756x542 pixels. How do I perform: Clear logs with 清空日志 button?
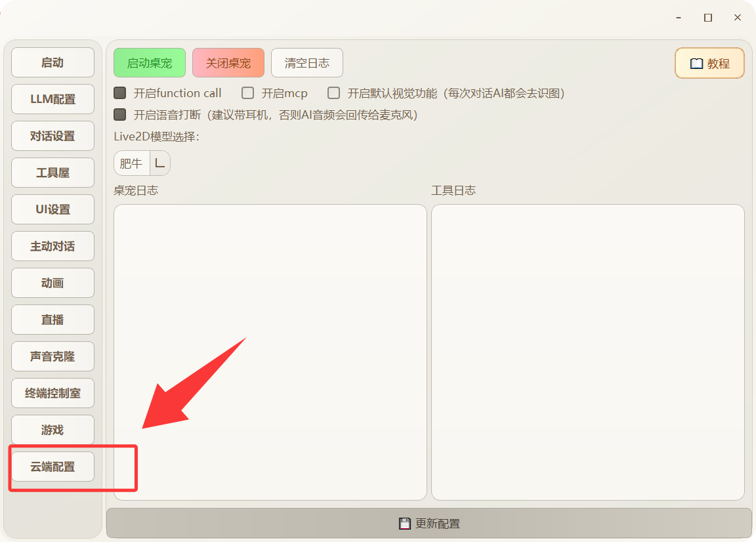[306, 63]
